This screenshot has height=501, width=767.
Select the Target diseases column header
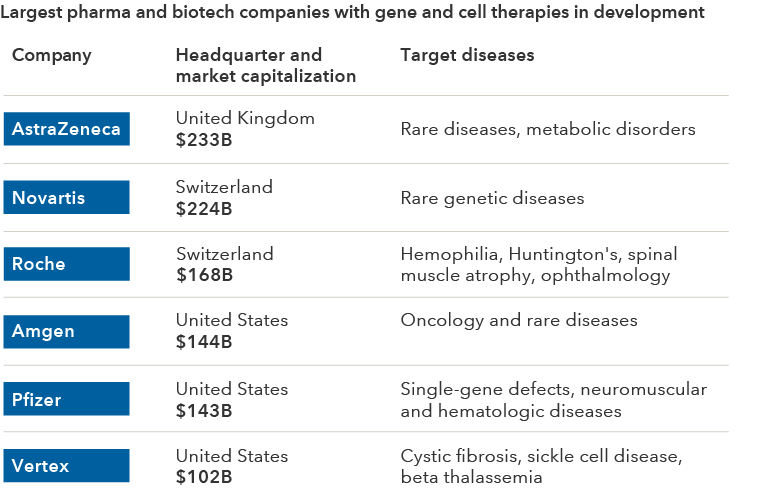[467, 55]
